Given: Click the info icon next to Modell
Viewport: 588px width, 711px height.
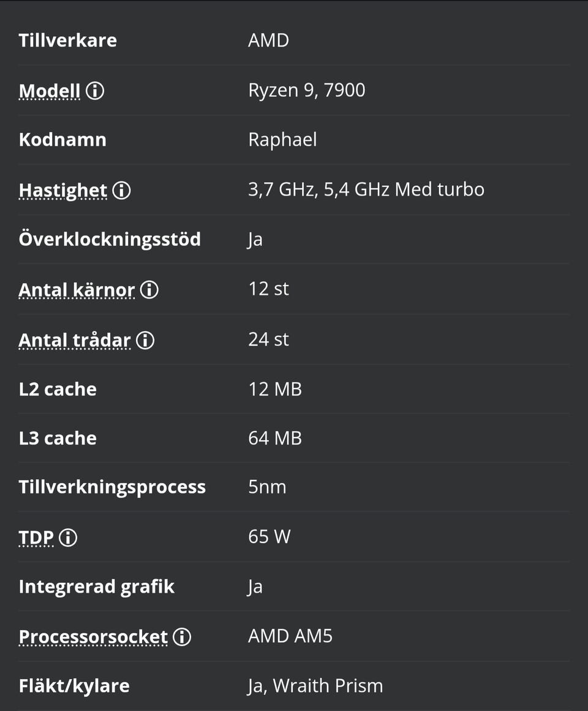Looking at the screenshot, I should pos(95,91).
